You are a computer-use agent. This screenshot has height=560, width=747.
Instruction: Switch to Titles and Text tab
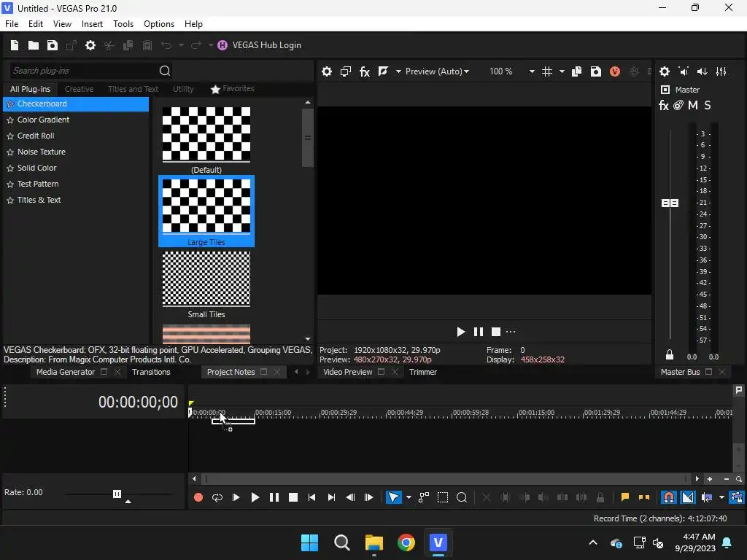click(133, 89)
